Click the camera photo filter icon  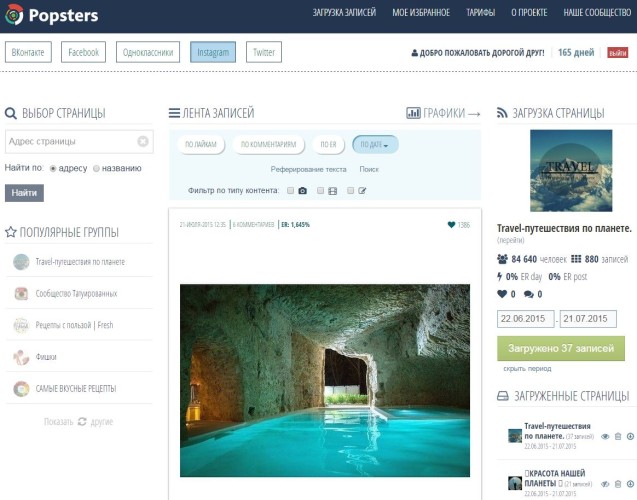click(303, 190)
